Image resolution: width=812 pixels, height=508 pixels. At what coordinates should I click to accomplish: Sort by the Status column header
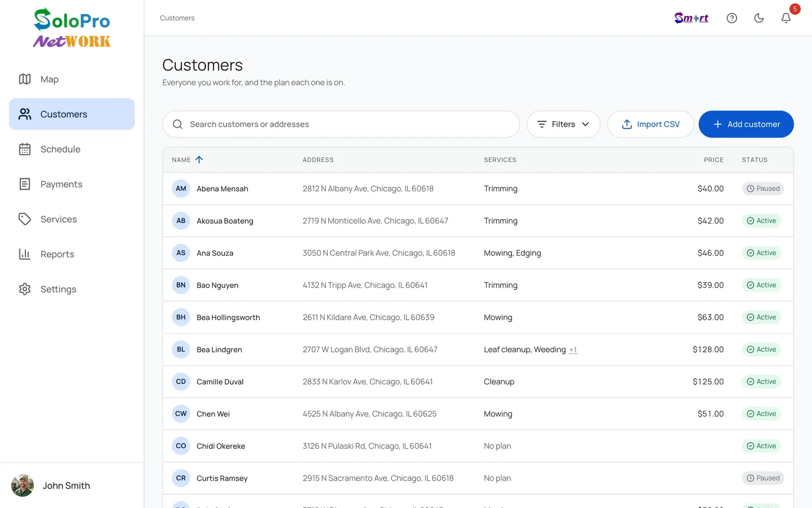pos(755,160)
